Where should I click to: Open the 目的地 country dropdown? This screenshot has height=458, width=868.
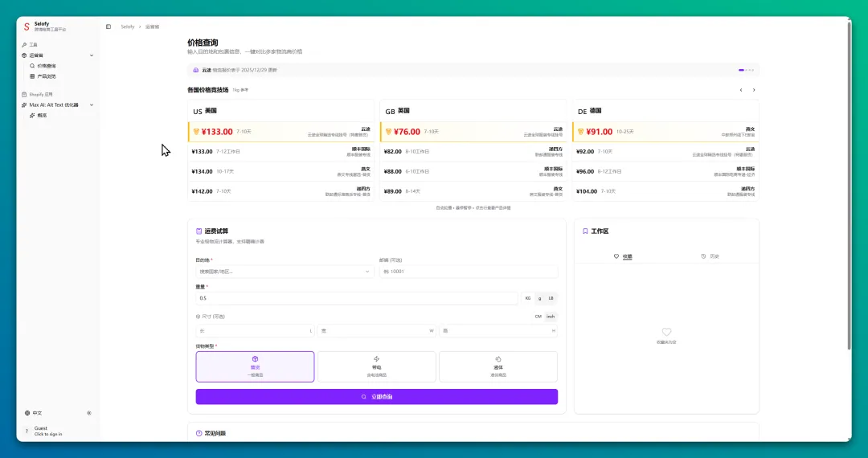285,272
